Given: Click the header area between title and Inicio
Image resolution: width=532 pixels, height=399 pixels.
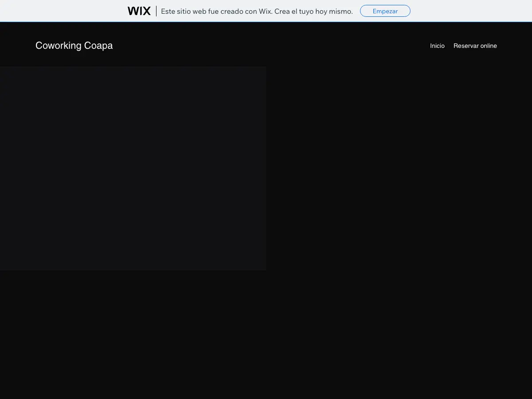Looking at the screenshot, I should (x=271, y=46).
